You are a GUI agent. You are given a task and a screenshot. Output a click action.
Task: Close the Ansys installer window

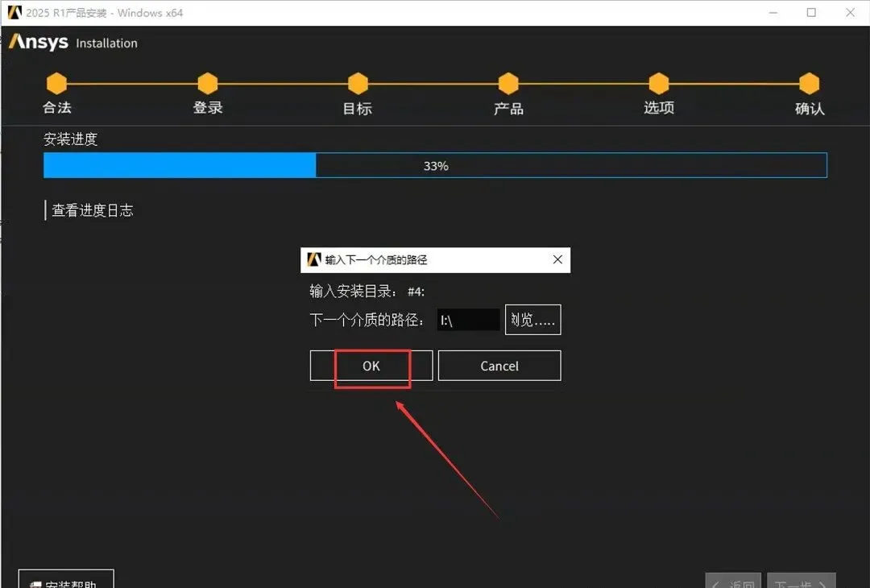850,13
